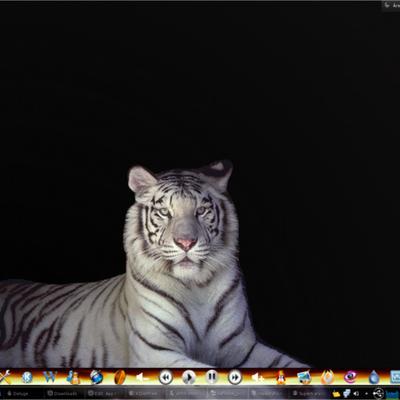This screenshot has height=400, width=400.
Task: Open the yellow folder tray icon
Action: (x=336, y=394)
